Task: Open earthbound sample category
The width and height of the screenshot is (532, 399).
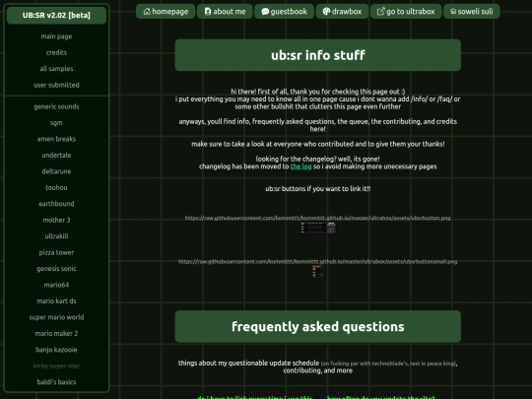Action: 56,204
